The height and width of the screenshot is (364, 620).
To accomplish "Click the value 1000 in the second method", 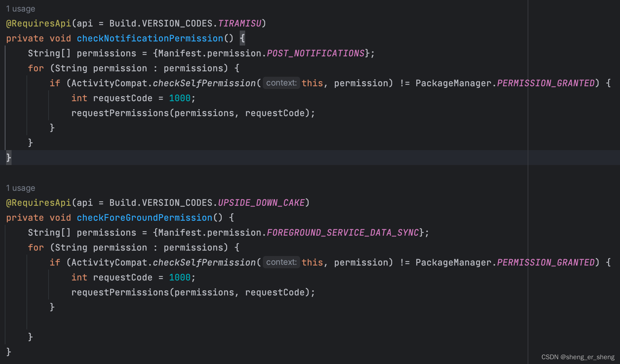I will [180, 277].
